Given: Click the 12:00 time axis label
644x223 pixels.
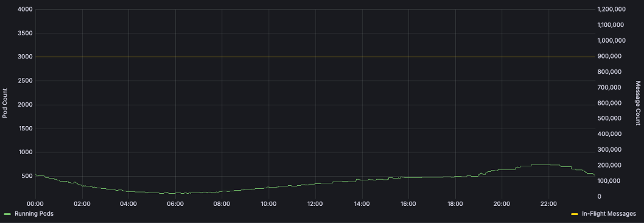Looking at the screenshot, I should [x=315, y=204].
